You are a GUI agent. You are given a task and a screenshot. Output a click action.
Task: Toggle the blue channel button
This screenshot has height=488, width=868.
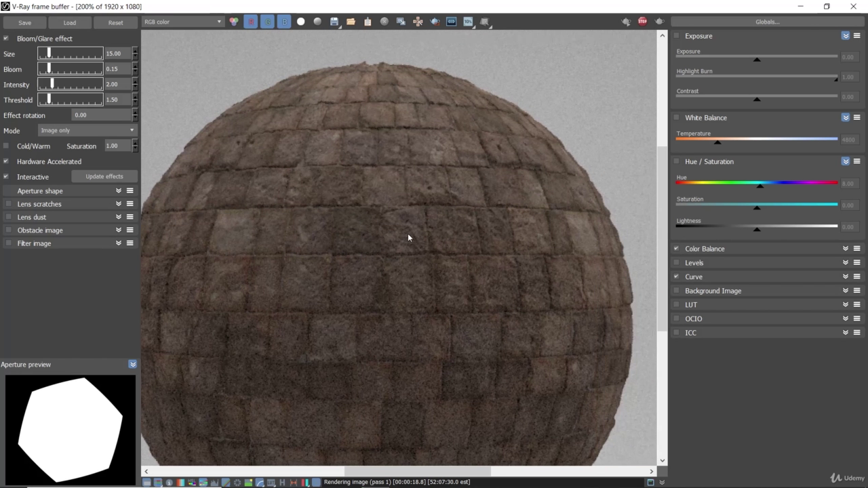pyautogui.click(x=284, y=22)
